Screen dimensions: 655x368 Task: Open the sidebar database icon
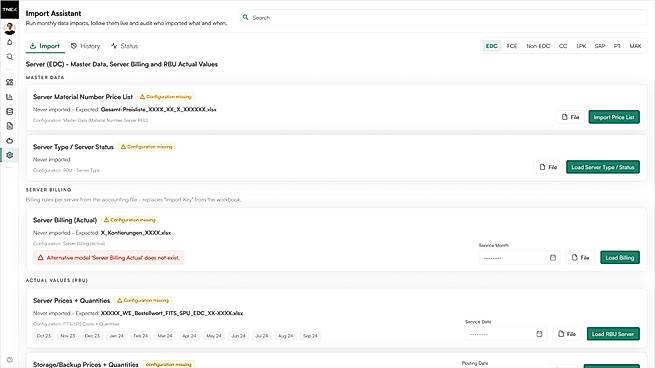10,112
